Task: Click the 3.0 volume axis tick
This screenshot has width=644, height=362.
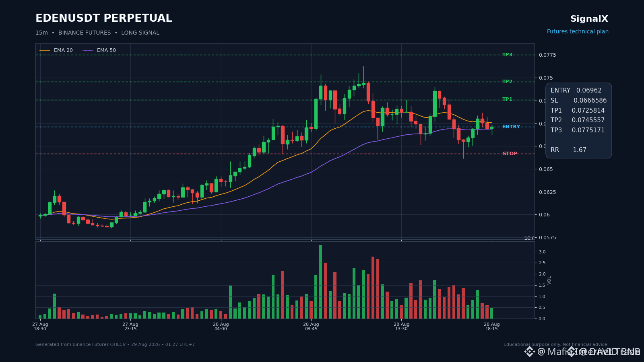Action: 542,252
